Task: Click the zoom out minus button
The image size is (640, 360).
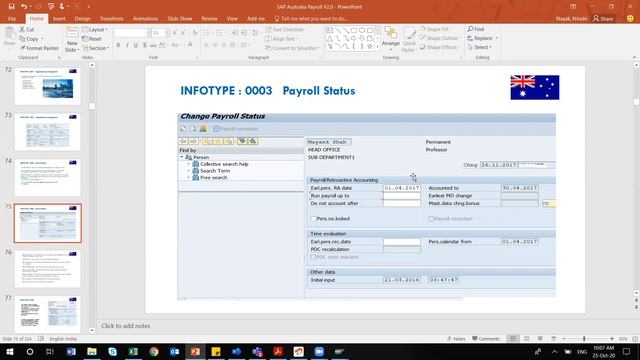Action: point(564,339)
